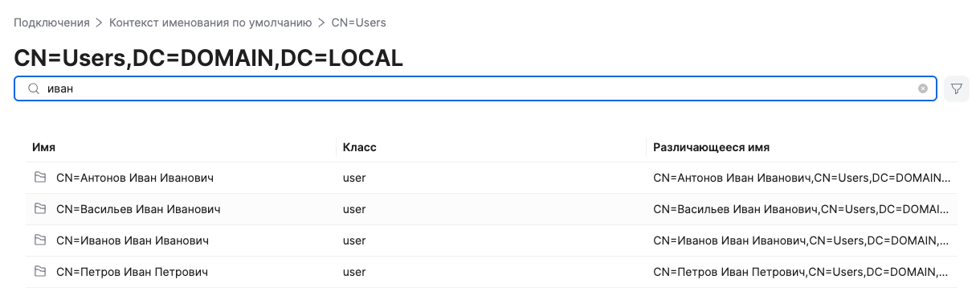
Task: Click the heading CN=Users,DC=DOMAIN,DC=LOCAL
Action: (x=208, y=57)
